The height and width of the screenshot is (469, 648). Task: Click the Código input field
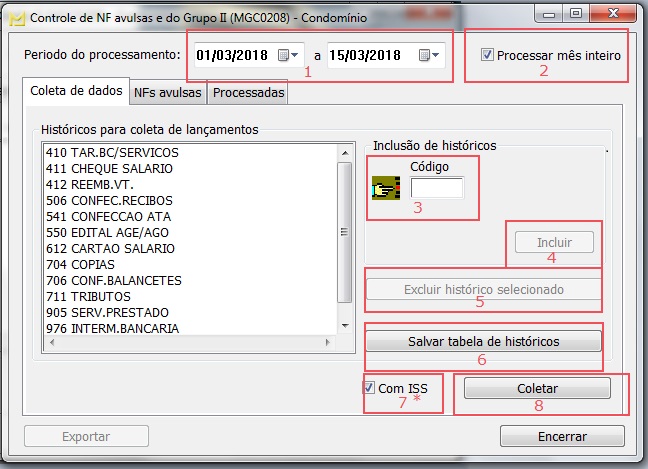(437, 188)
